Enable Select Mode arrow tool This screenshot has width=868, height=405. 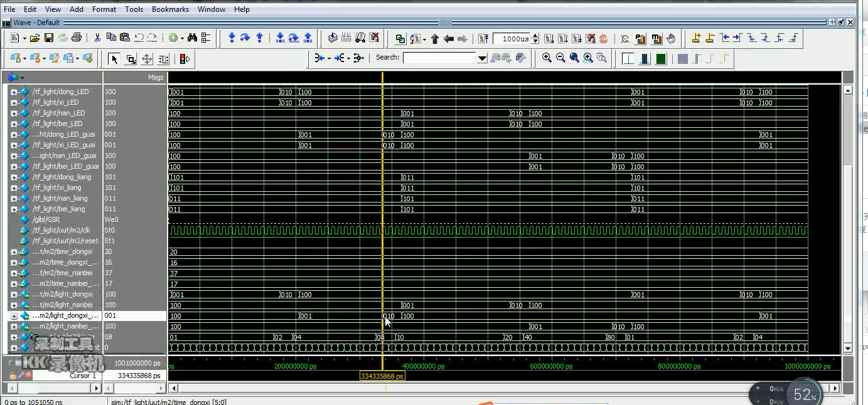(x=114, y=59)
